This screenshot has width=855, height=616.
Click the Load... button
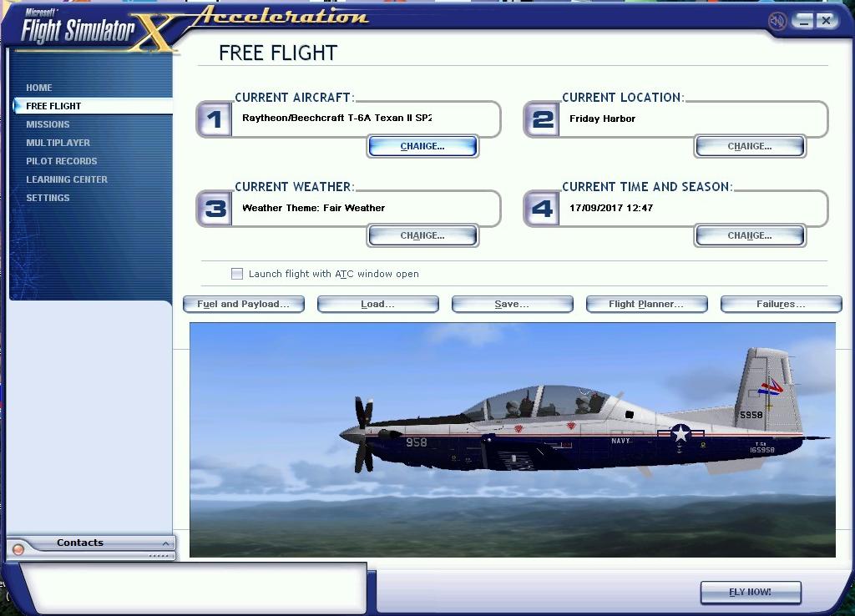click(x=378, y=304)
